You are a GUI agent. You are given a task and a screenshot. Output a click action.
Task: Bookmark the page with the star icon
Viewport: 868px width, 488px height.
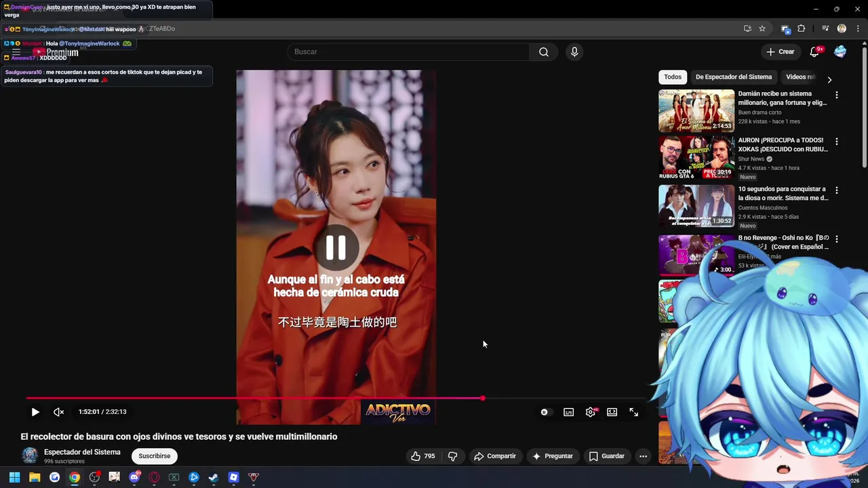tap(762, 28)
